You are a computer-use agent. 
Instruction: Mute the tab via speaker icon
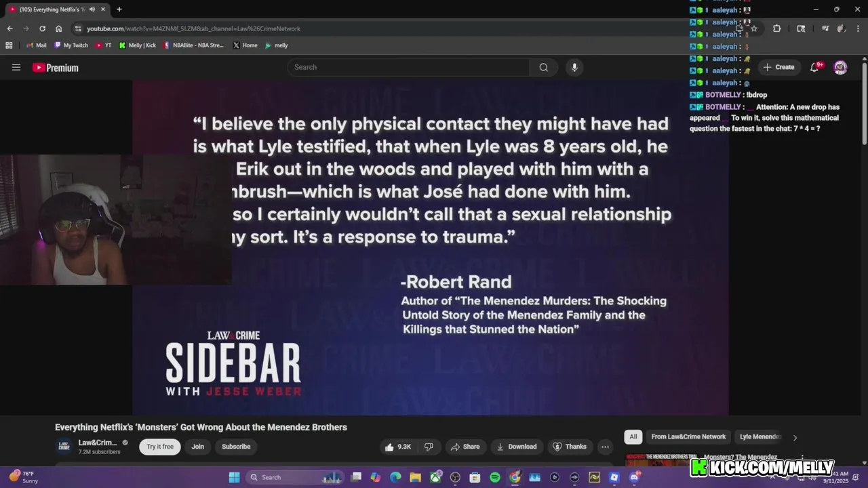92,9
